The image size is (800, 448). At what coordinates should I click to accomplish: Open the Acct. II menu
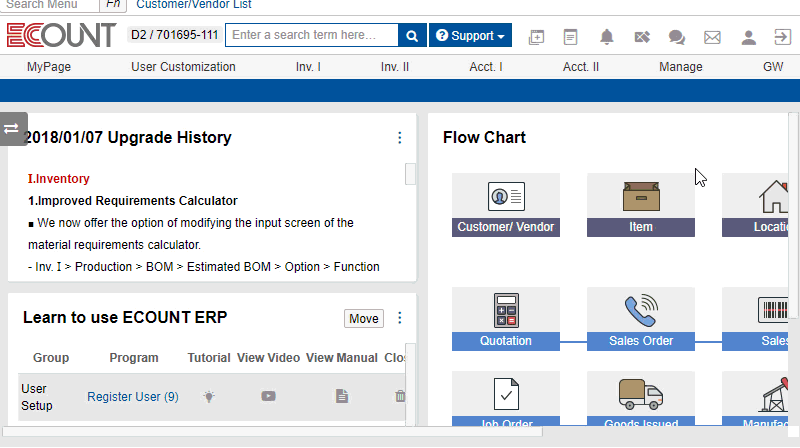[x=581, y=67]
